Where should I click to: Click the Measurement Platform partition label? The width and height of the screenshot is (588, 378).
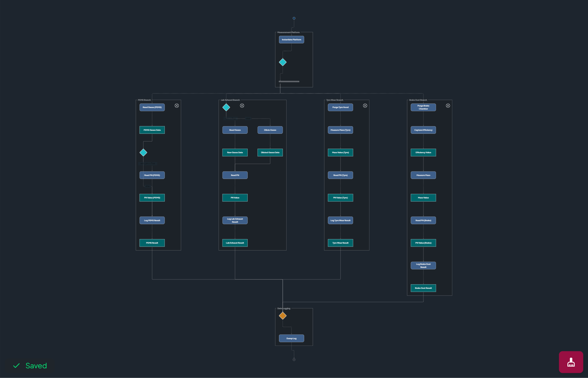pos(288,32)
